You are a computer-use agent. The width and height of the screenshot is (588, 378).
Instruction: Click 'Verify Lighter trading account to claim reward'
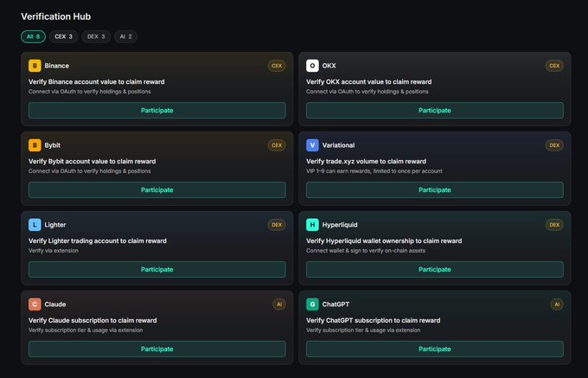98,240
